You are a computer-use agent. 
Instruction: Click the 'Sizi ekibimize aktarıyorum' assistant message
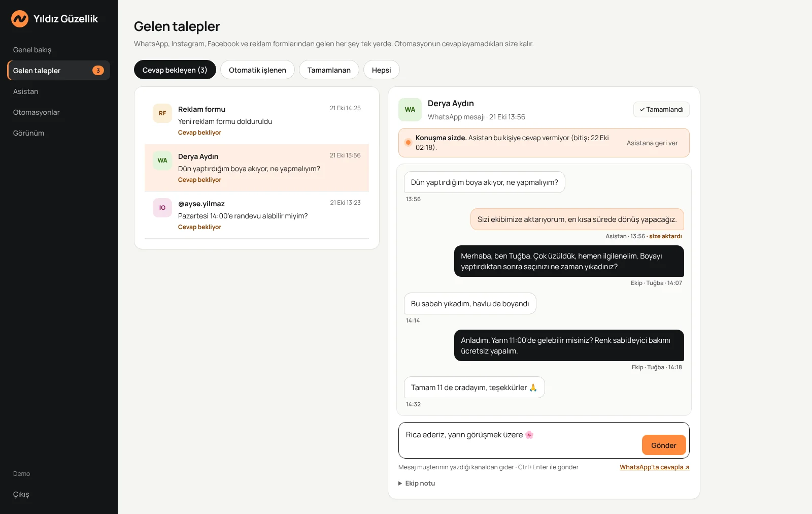click(577, 219)
